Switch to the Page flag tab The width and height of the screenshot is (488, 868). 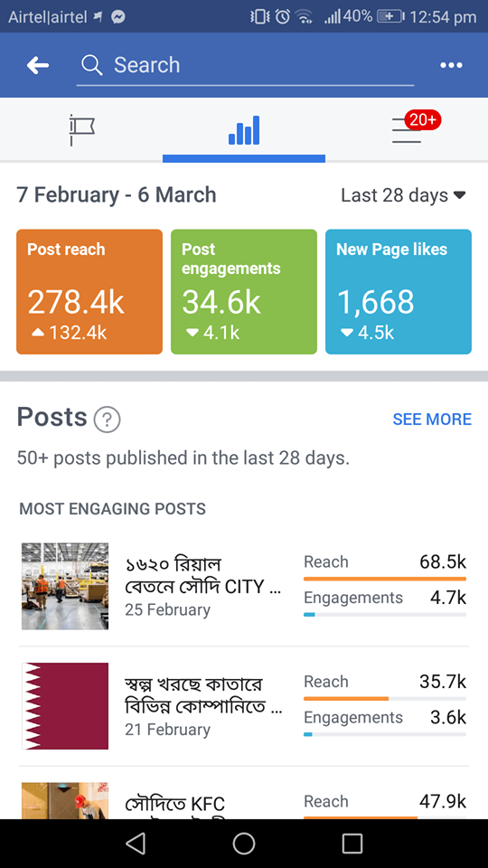pyautogui.click(x=82, y=130)
